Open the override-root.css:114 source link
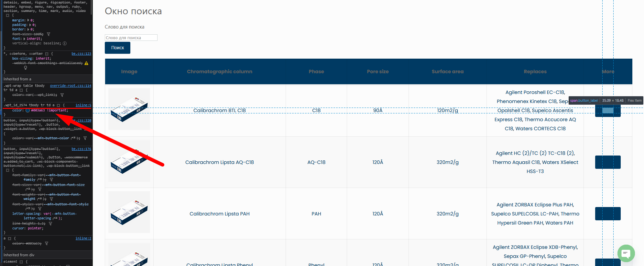This screenshot has height=266, width=644. pyautogui.click(x=71, y=86)
